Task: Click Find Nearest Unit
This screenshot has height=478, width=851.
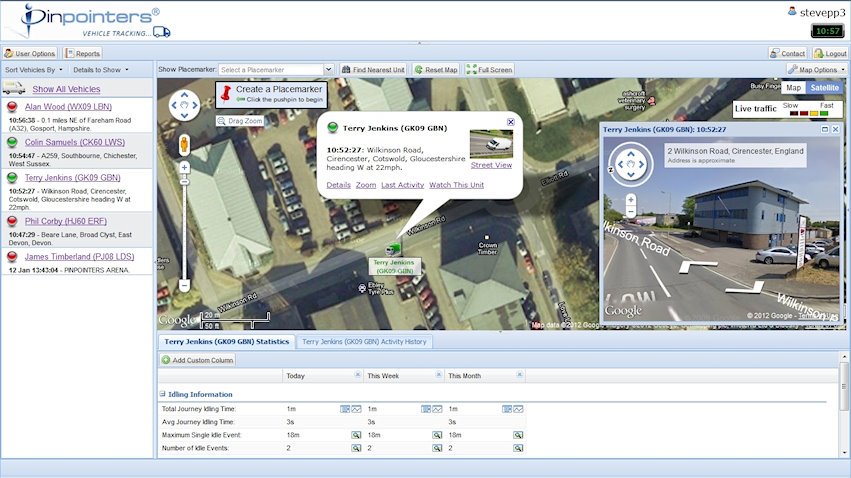Action: coord(373,69)
